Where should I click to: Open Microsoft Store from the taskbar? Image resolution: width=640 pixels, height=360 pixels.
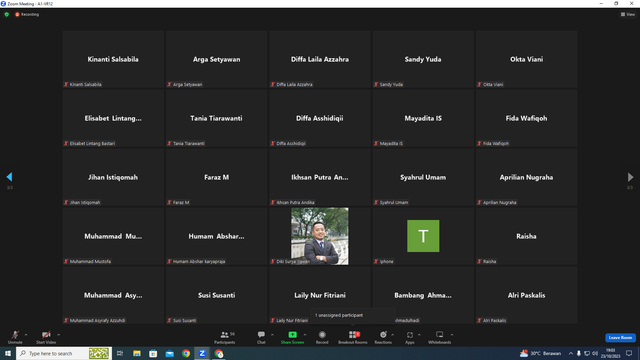(x=153, y=353)
